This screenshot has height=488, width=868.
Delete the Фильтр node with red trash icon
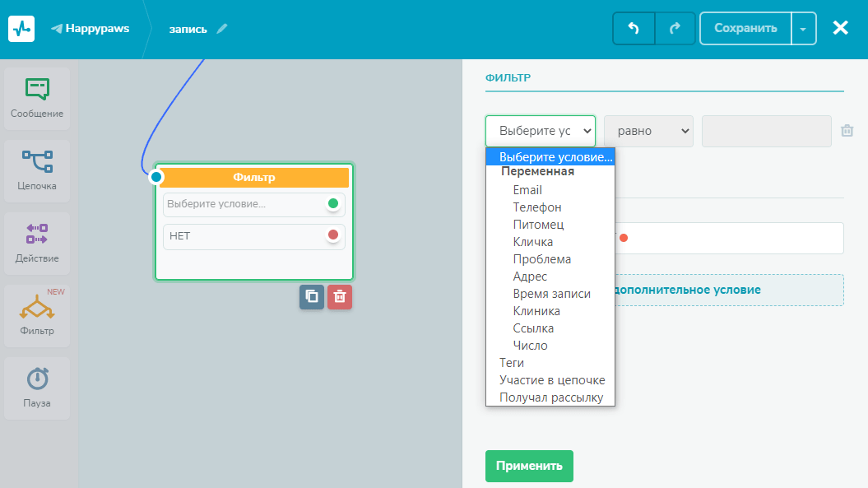click(x=340, y=297)
